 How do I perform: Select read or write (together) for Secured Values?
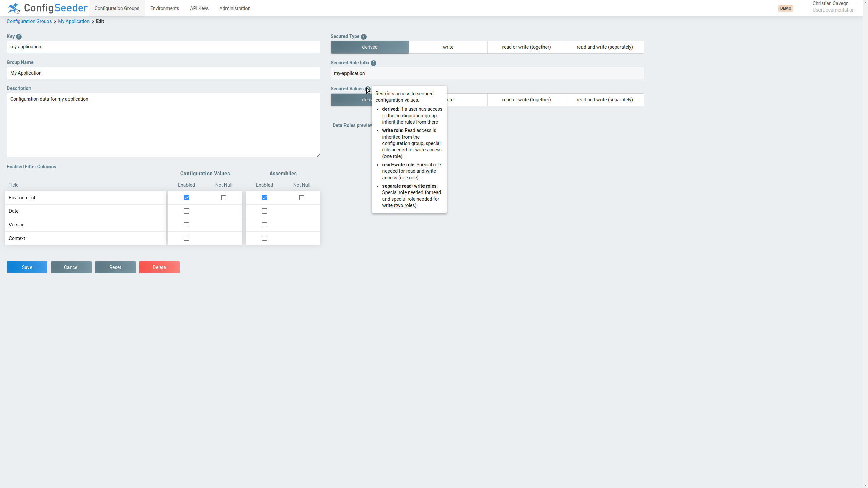pos(526,99)
